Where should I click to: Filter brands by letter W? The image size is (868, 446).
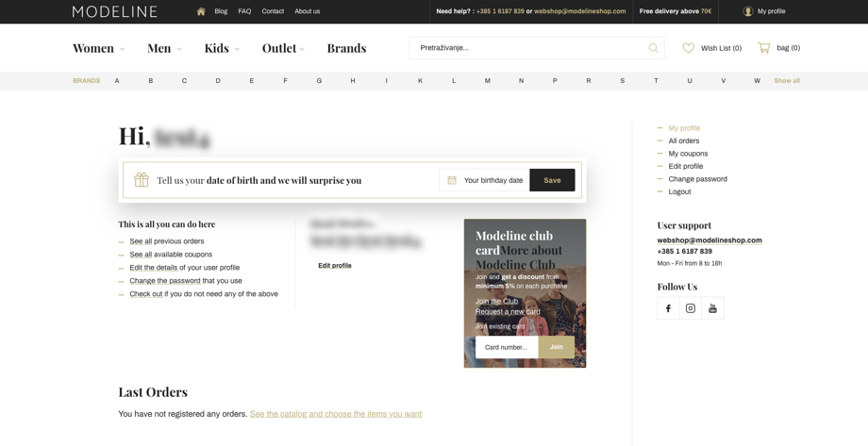[x=757, y=81]
